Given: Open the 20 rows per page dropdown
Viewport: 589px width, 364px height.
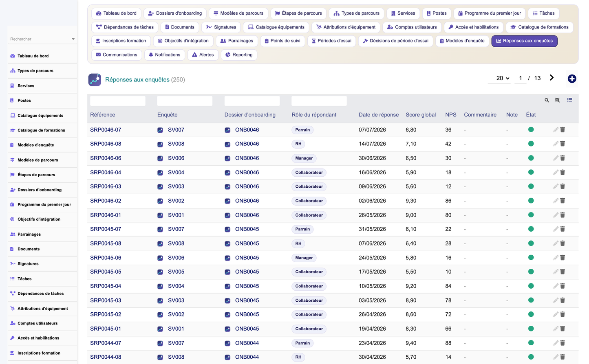Looking at the screenshot, I should pos(503,78).
